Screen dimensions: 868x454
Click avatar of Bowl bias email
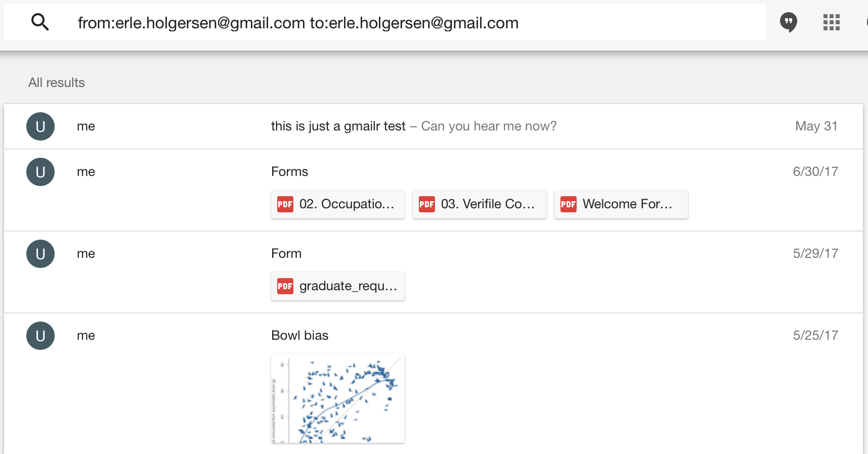click(x=40, y=336)
